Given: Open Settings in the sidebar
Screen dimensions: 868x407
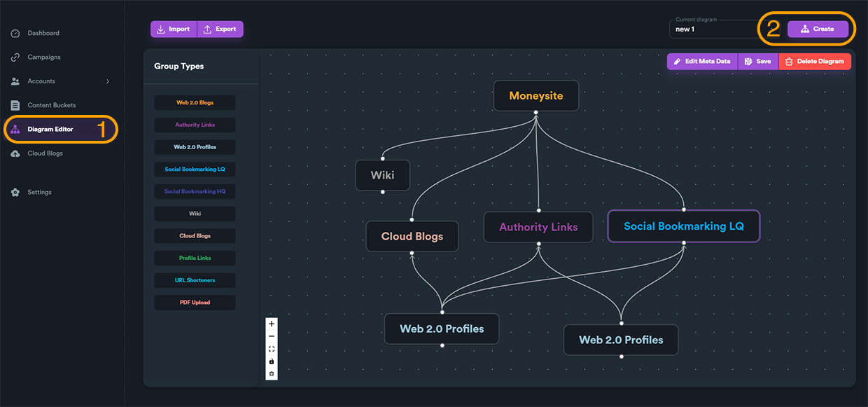Looking at the screenshot, I should (39, 192).
